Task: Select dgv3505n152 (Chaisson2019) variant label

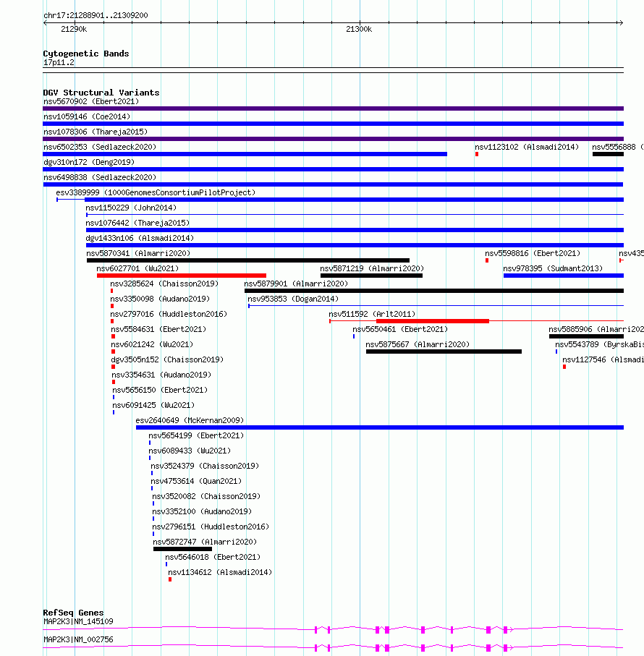Action: pos(167,359)
